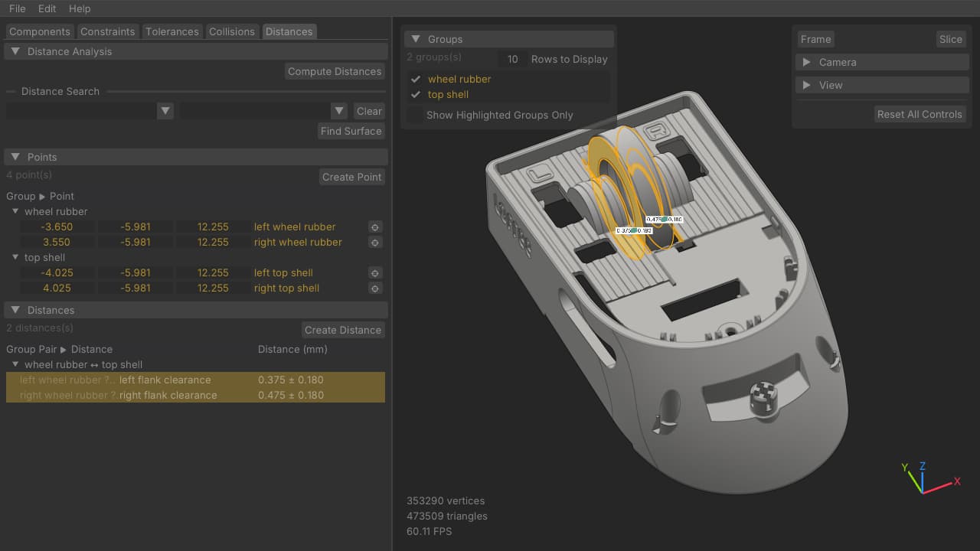This screenshot has width=980, height=551.
Task: Click the Slice button
Action: click(951, 39)
